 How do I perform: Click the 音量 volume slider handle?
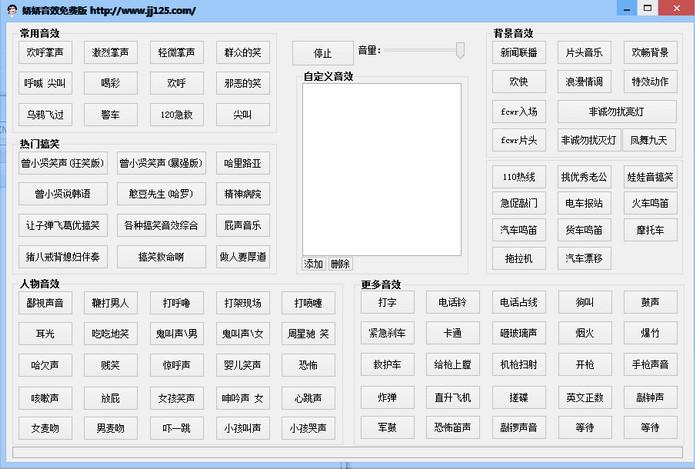click(x=460, y=50)
